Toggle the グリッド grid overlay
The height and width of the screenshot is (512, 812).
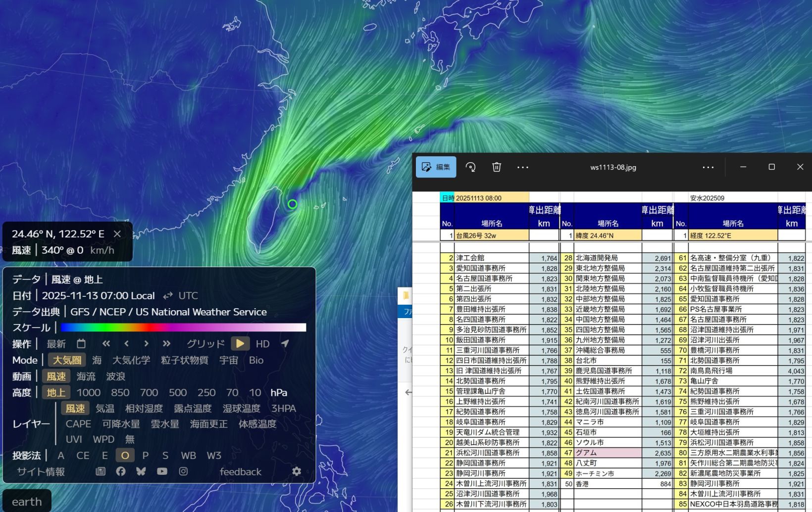click(x=205, y=344)
